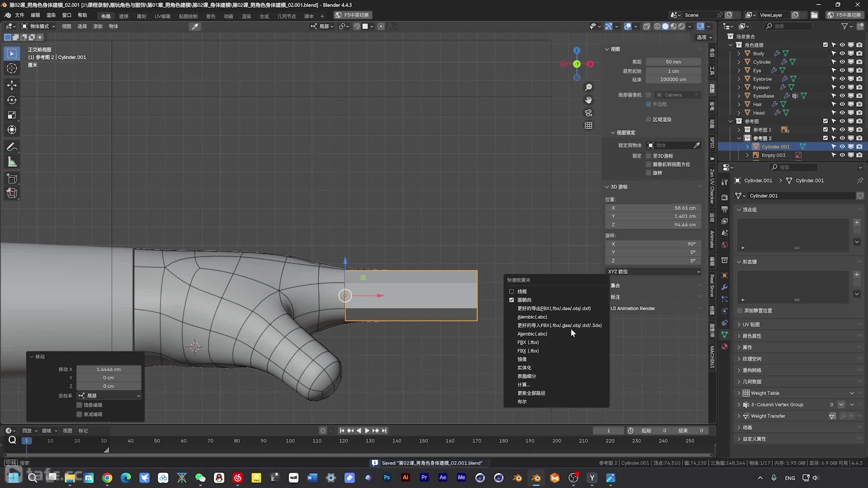Choose the Transform tool
Screen dimensions: 868x488
point(12,130)
